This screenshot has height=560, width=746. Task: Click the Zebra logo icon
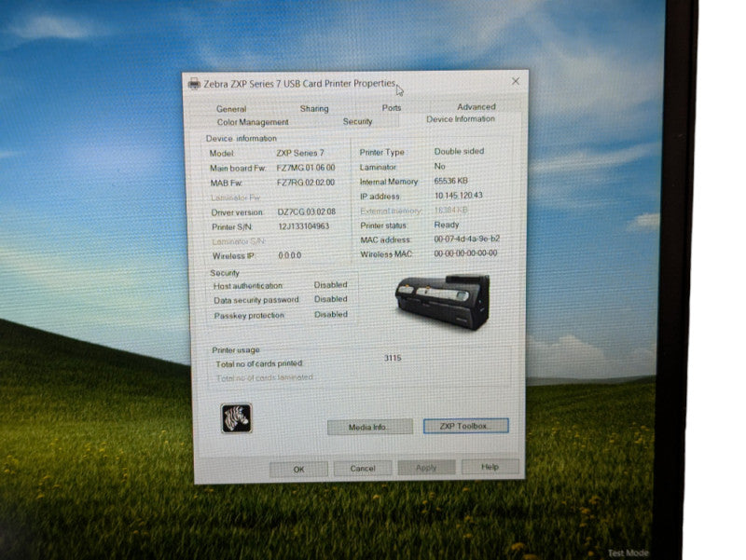pyautogui.click(x=237, y=418)
